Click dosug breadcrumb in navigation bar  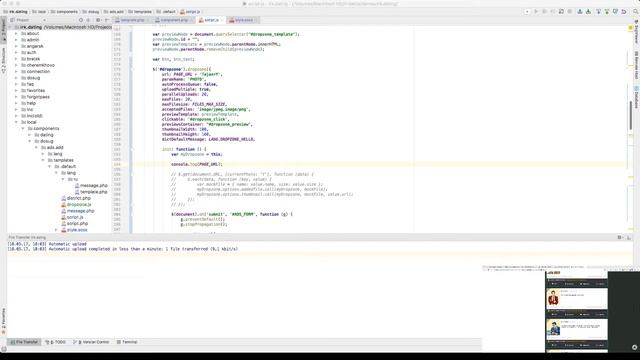(91, 12)
